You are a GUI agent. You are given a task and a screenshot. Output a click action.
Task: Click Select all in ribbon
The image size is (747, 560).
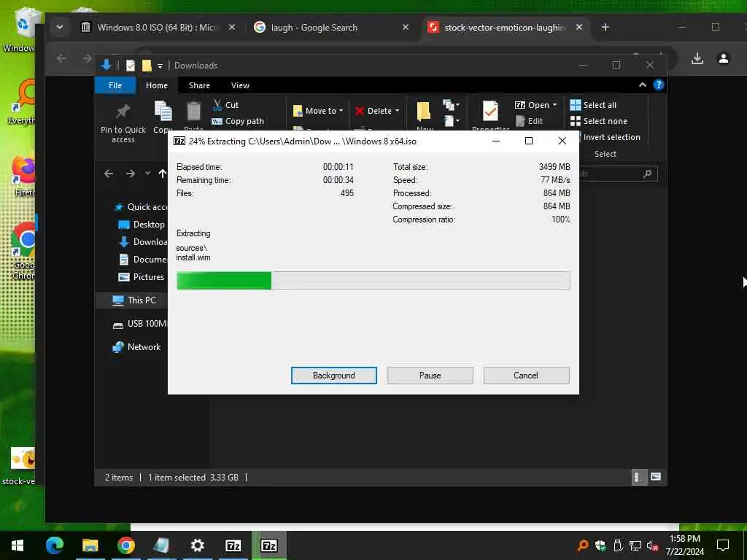pyautogui.click(x=593, y=105)
